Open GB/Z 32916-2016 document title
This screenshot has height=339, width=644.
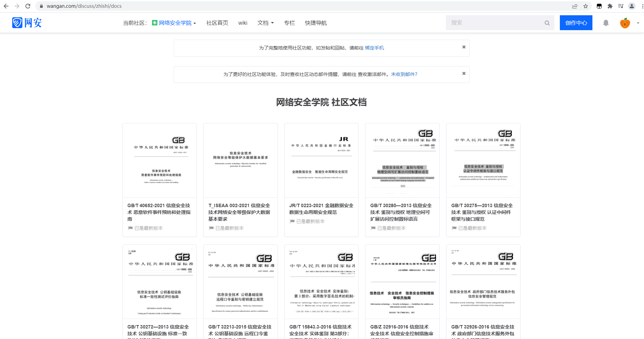click(402, 331)
